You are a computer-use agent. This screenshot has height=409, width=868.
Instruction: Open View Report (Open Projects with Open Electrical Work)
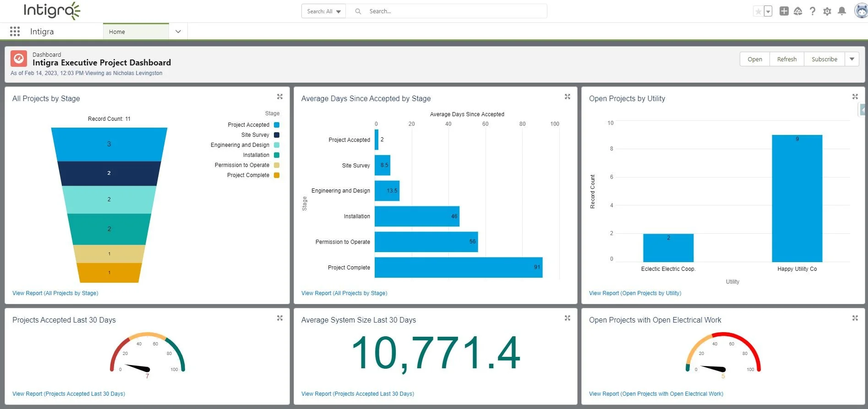pyautogui.click(x=656, y=394)
